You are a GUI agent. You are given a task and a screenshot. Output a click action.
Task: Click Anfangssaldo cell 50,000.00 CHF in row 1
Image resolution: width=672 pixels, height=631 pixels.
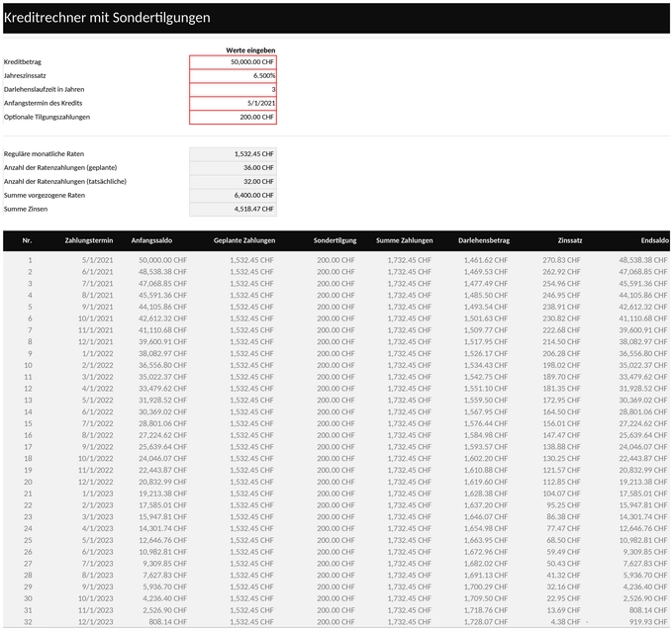[162, 260]
